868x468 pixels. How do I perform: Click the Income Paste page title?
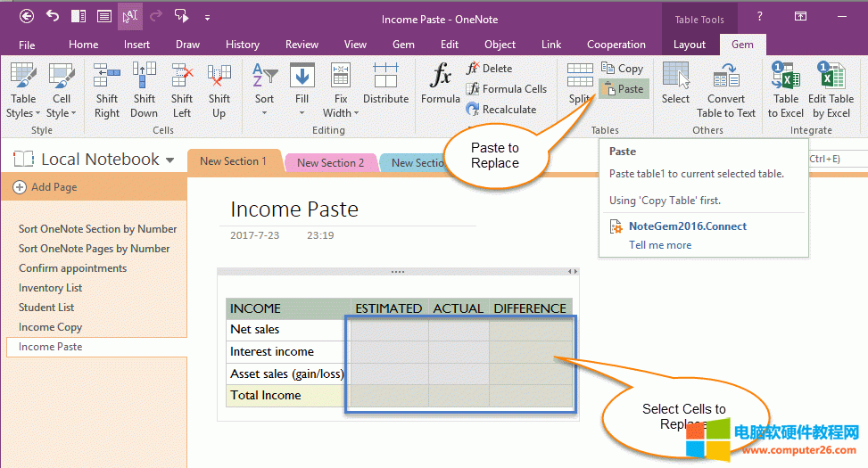pyautogui.click(x=294, y=209)
